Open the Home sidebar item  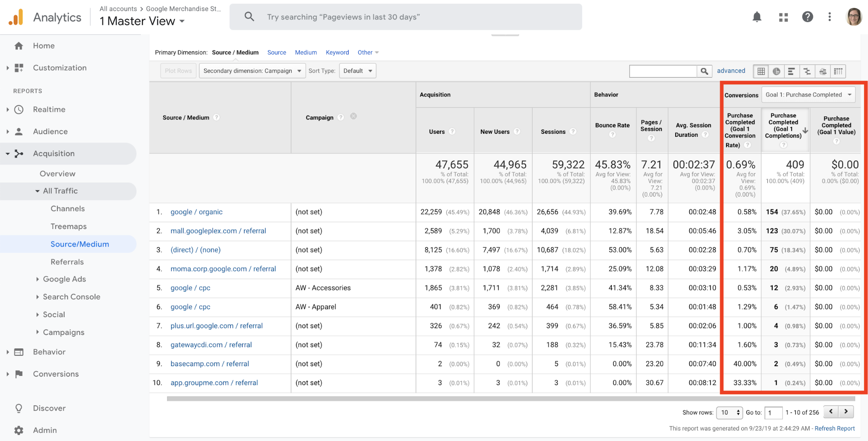pyautogui.click(x=43, y=46)
